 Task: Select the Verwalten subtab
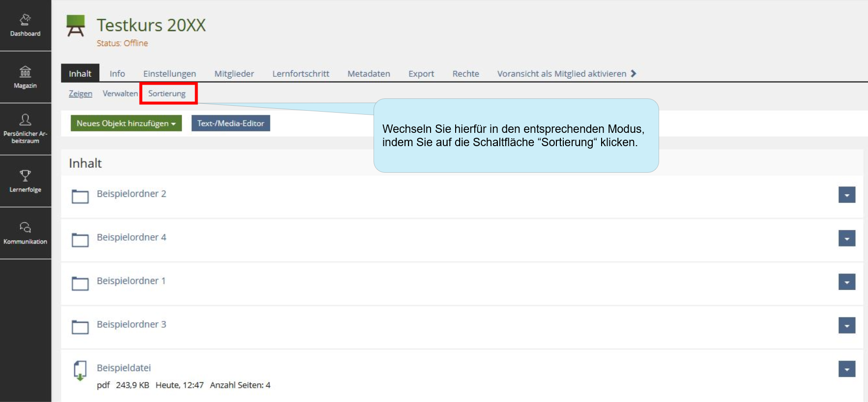pyautogui.click(x=120, y=93)
